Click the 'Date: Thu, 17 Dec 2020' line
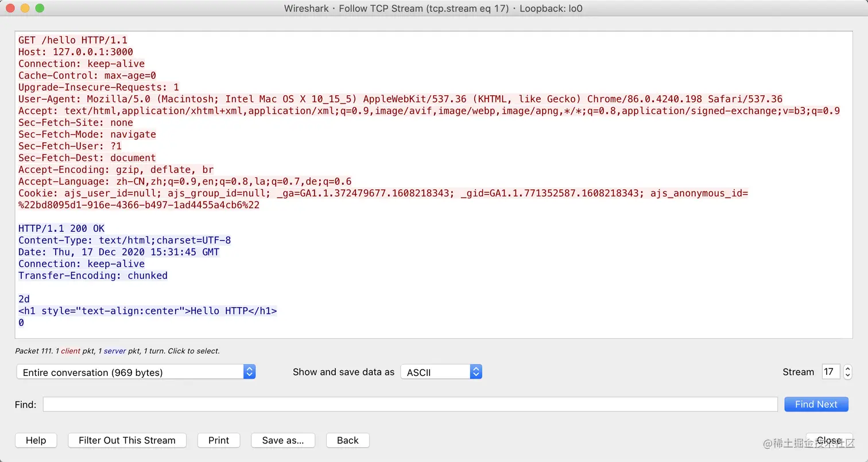Screen dimensions: 868x462 tap(119, 252)
